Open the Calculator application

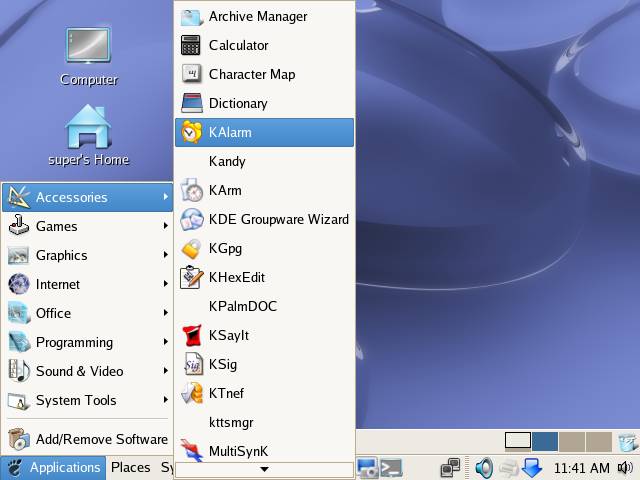(x=238, y=45)
